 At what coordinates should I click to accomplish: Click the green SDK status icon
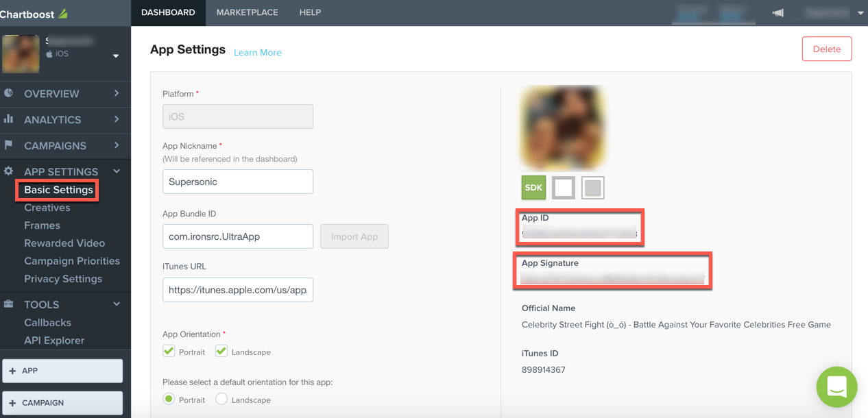coord(533,187)
